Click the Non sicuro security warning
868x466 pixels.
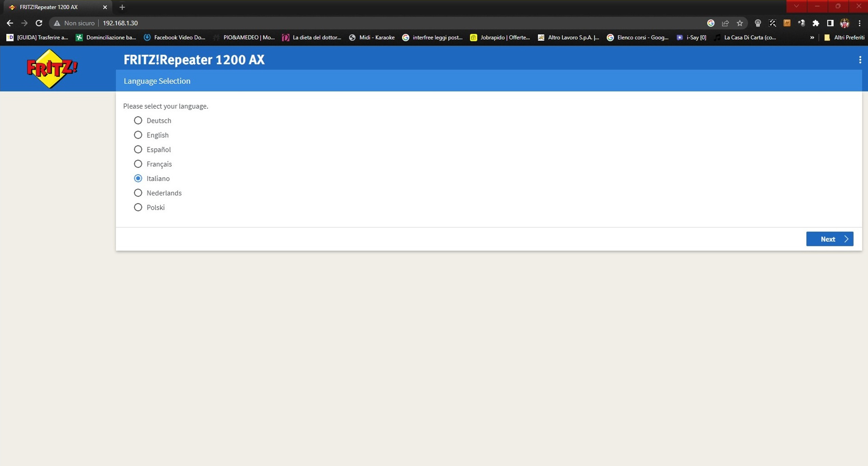[x=74, y=23]
